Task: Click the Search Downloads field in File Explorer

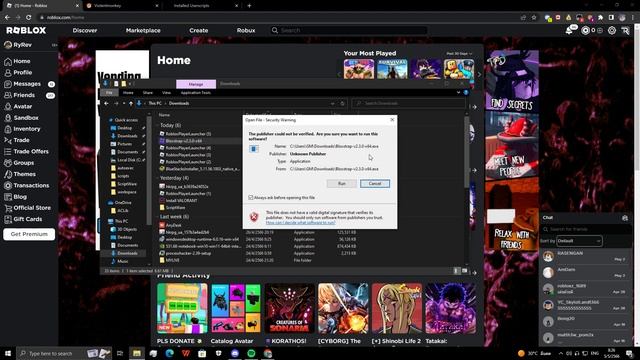Action: point(408,103)
